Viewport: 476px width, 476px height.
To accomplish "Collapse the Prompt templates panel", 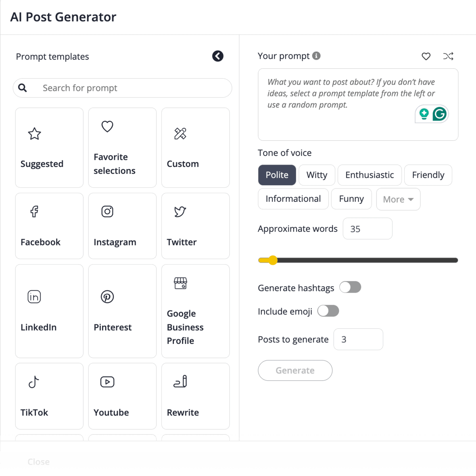I will point(218,56).
